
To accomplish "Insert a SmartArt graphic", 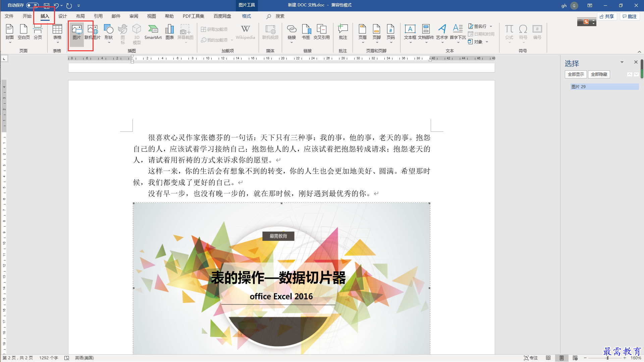I will 153,33.
